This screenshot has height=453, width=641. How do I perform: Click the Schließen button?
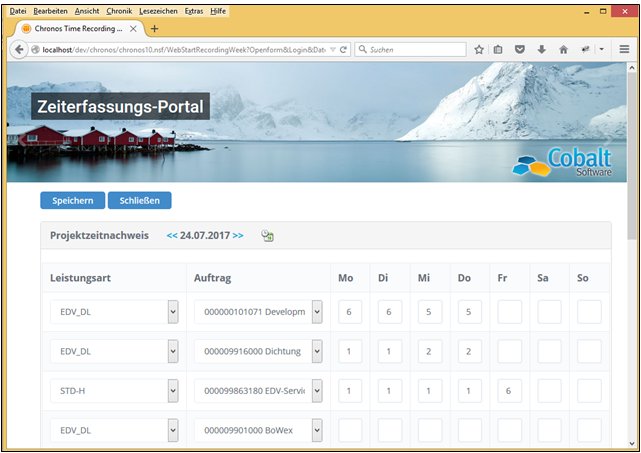(x=139, y=201)
